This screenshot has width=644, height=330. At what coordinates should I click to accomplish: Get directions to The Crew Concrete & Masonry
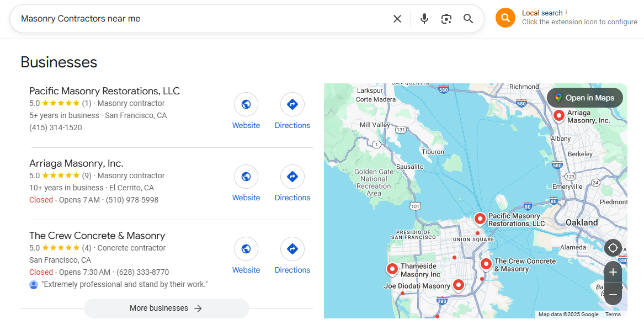coord(292,249)
